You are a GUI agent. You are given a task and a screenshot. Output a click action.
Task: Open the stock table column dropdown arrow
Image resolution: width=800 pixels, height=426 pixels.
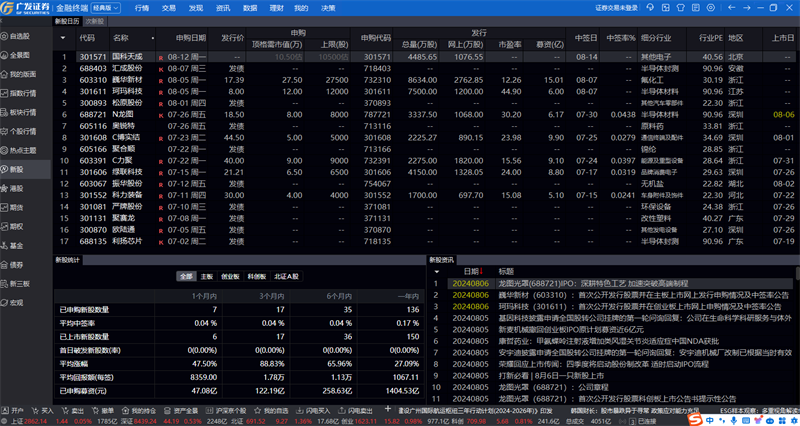click(x=63, y=38)
